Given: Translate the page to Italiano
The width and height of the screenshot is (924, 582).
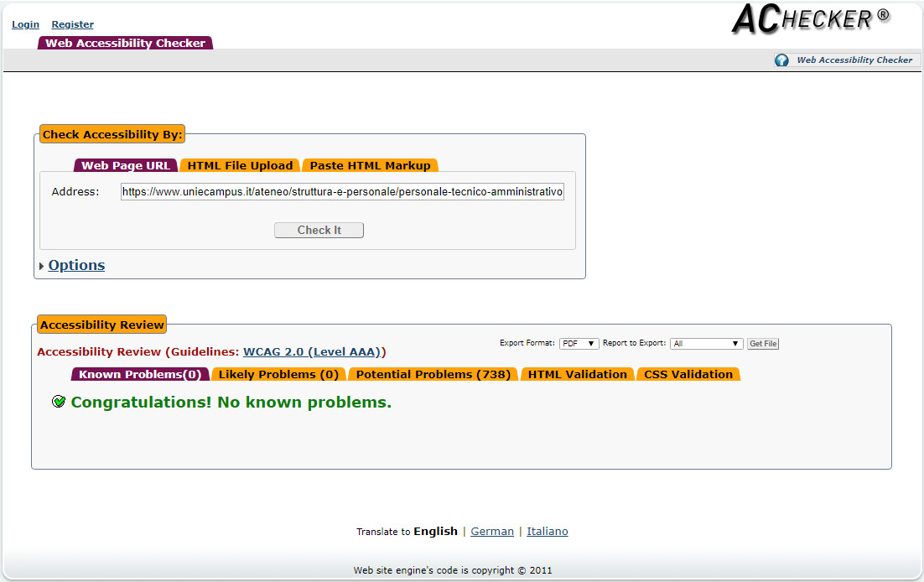Looking at the screenshot, I should coord(548,532).
